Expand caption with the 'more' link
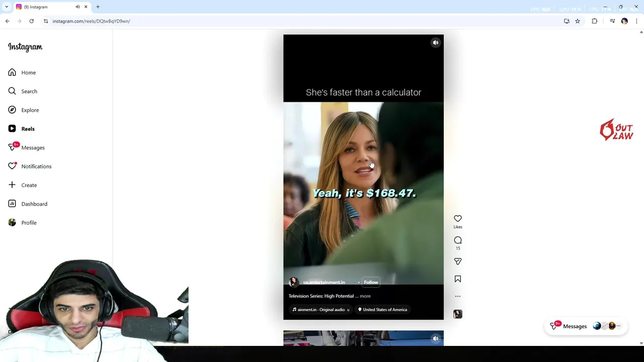This screenshot has height=362, width=644. (365, 296)
